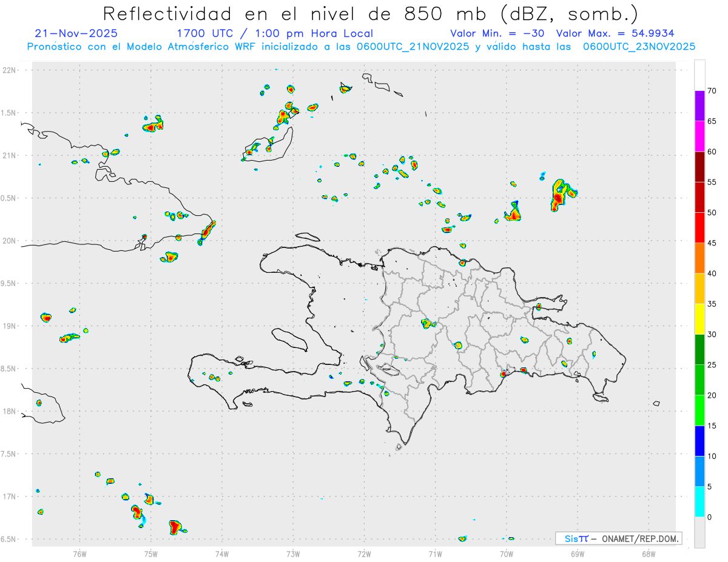Click the '19N' latitude label
The image size is (728, 562).
10,326
